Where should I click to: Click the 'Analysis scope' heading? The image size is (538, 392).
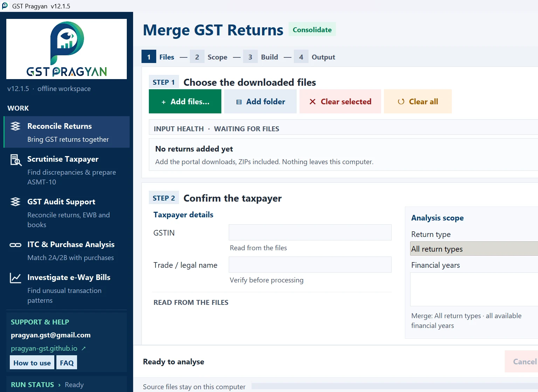pyautogui.click(x=437, y=218)
